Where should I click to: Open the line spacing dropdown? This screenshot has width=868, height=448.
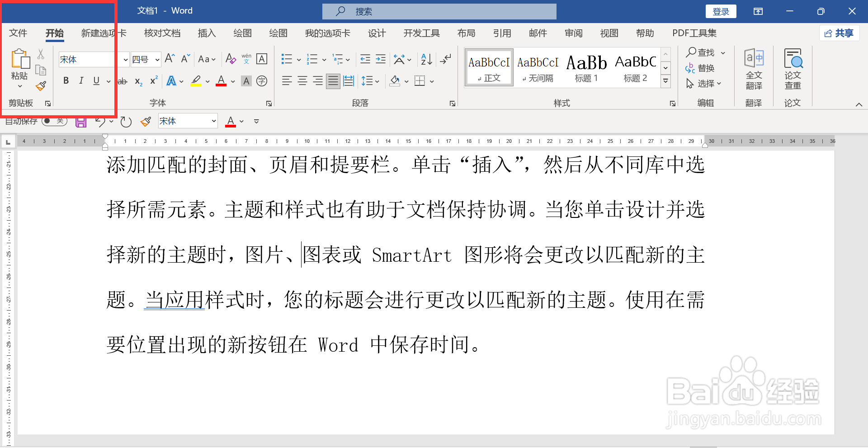click(371, 80)
